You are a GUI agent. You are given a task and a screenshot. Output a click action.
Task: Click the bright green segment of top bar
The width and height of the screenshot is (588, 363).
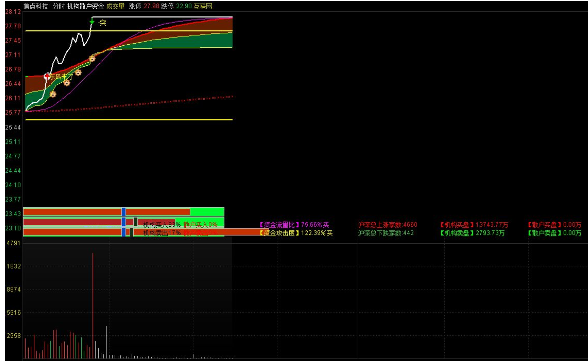coord(207,212)
